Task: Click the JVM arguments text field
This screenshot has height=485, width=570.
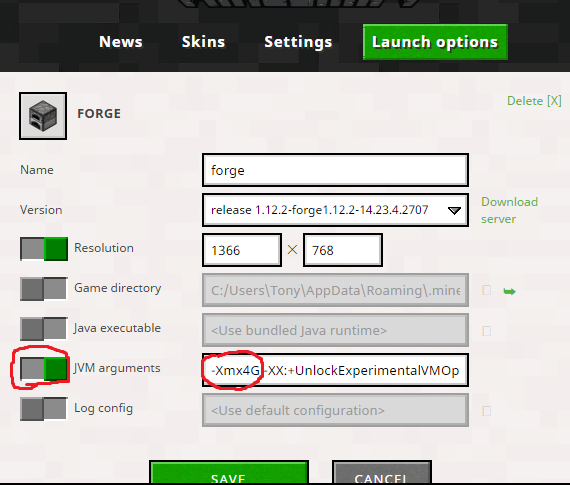Action: [x=335, y=370]
